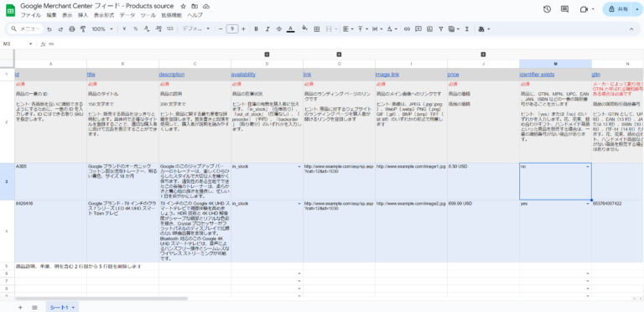The height and width of the screenshot is (312, 644).
Task: Open the 拡張機能 menu
Action: point(172,15)
